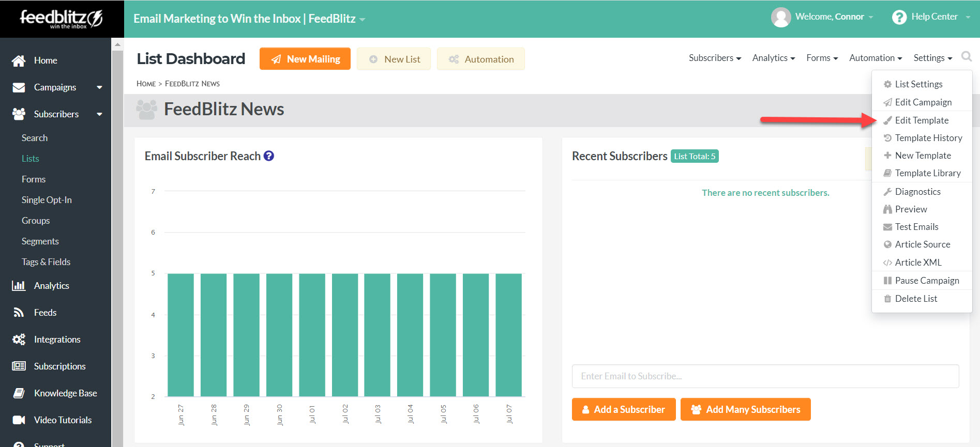
Task: Open search with the magnifier icon
Action: (x=966, y=56)
